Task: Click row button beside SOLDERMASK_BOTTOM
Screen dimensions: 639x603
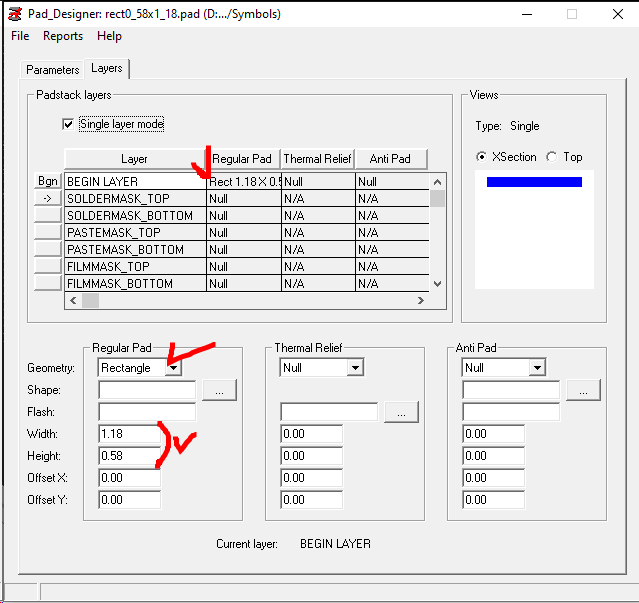Action: coord(48,215)
